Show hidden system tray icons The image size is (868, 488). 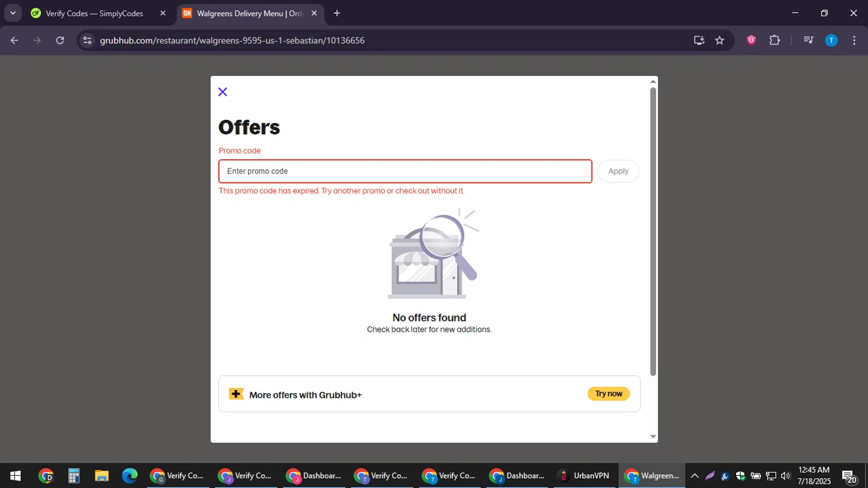tap(694, 476)
